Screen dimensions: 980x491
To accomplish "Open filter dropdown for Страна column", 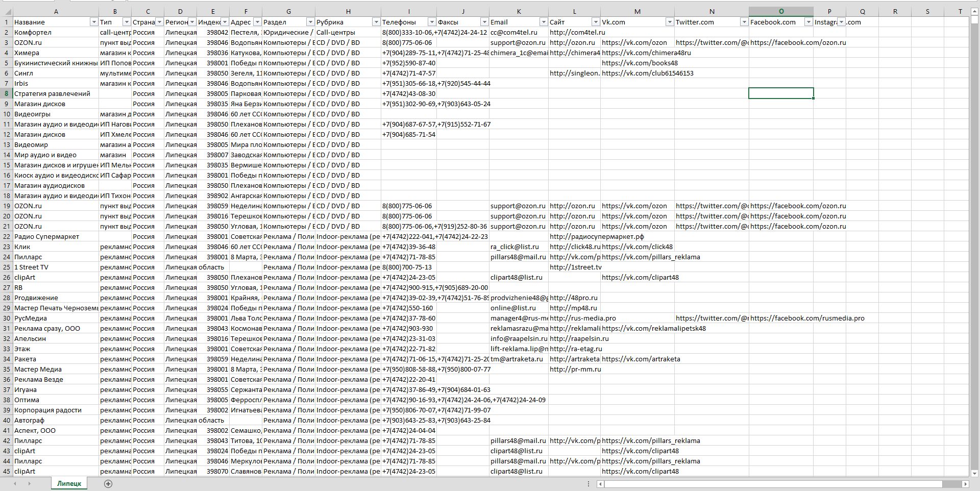I will (x=159, y=22).
